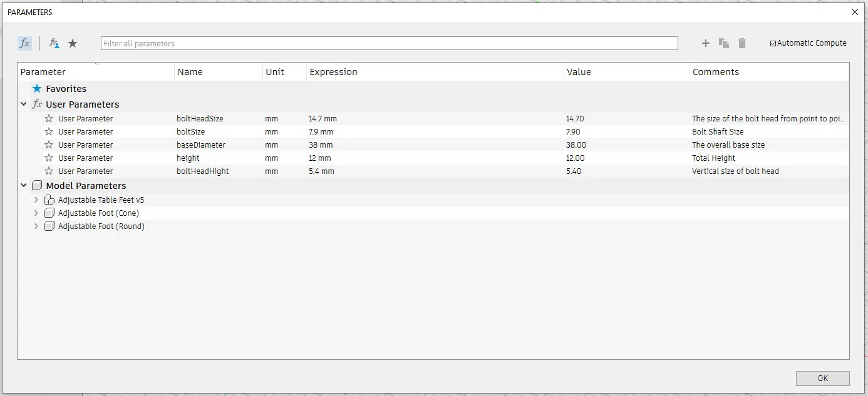Viewport: 868px width, 396px height.
Task: Select the boltSize name cell
Action: 190,131
